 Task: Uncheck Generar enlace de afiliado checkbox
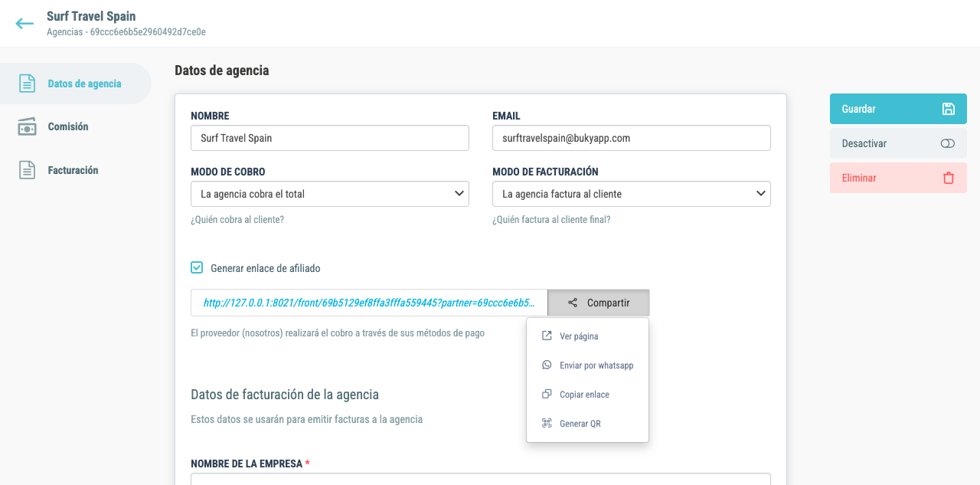(x=197, y=268)
